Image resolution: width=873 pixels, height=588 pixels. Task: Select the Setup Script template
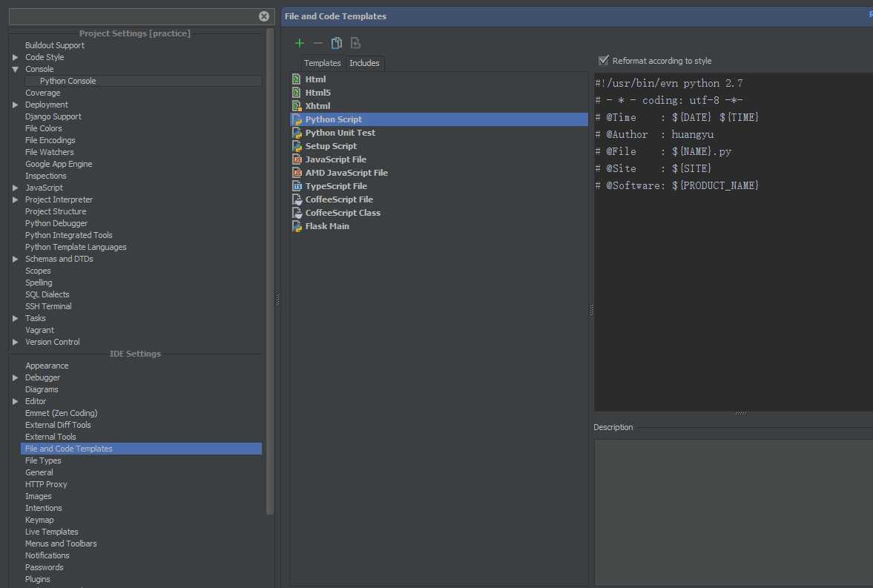pyautogui.click(x=331, y=146)
